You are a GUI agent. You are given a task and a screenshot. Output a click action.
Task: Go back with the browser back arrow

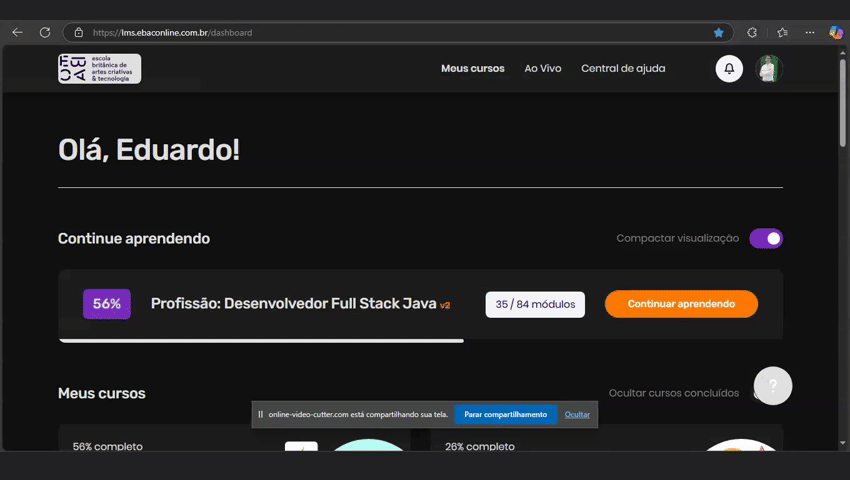(x=17, y=33)
